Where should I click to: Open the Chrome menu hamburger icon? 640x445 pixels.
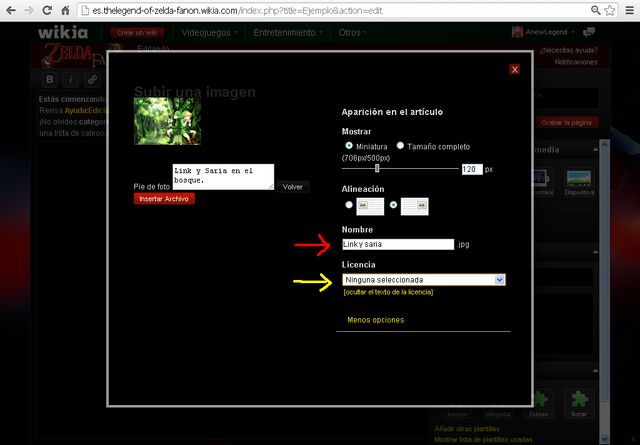630,10
